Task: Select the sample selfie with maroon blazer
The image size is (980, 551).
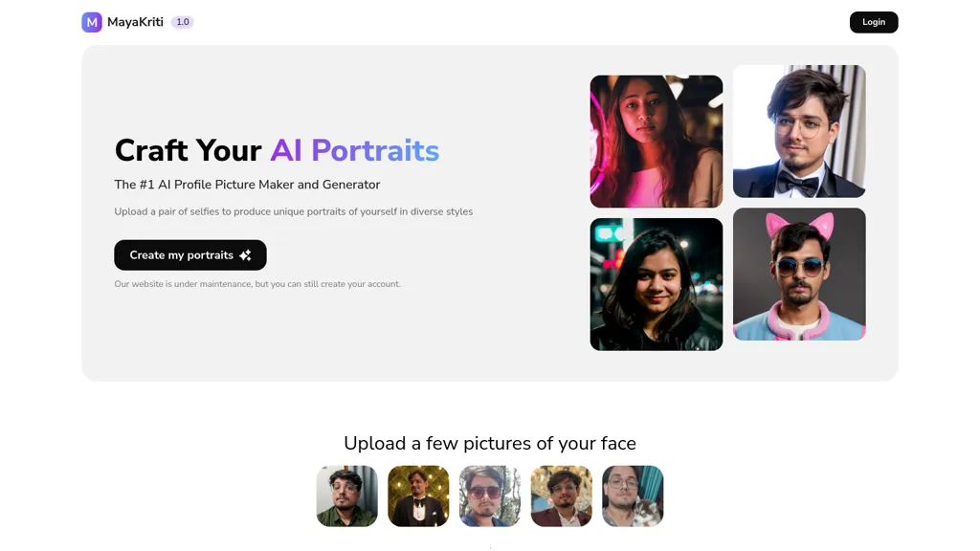Action: click(561, 496)
